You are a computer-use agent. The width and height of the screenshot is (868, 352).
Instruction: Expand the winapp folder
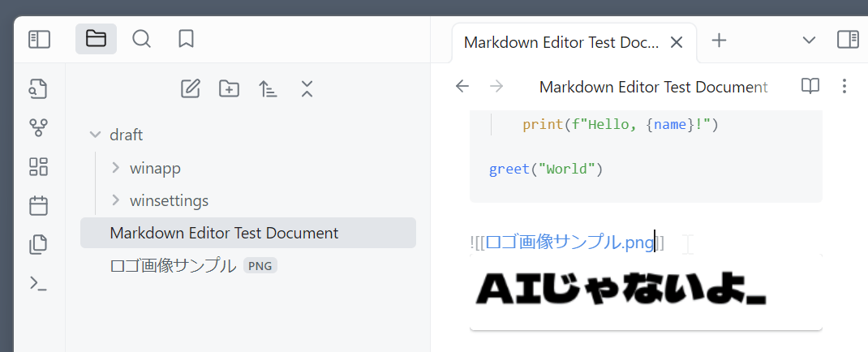coord(116,169)
